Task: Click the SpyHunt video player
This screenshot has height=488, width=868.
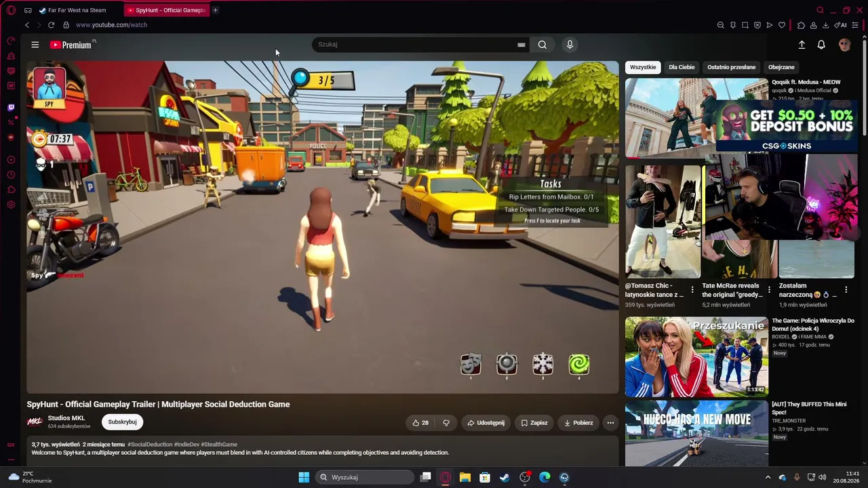Action: (323, 227)
